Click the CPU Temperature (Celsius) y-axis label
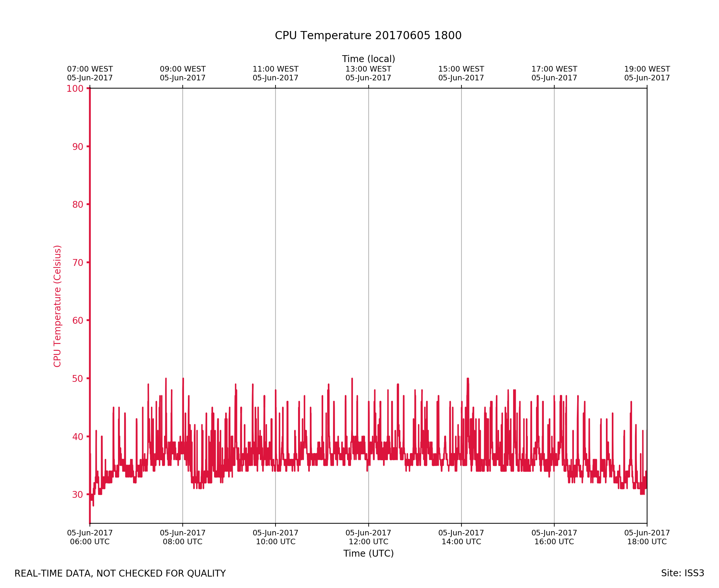 (57, 306)
